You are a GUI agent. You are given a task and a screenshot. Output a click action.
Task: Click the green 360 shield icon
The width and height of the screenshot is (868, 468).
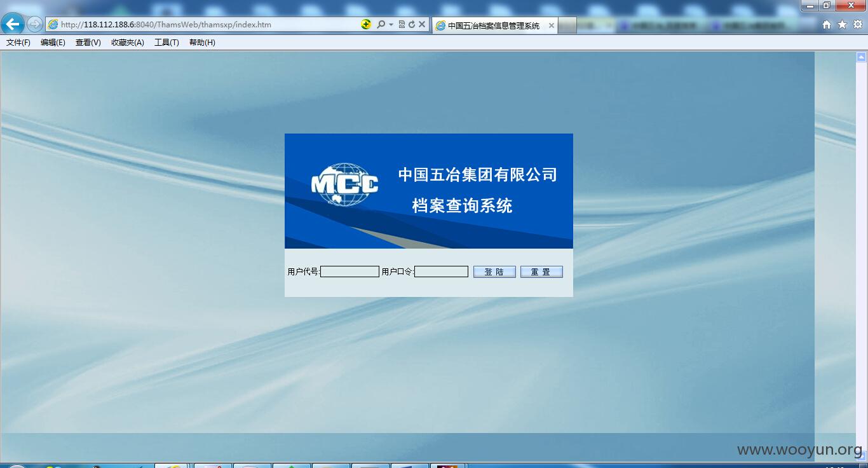[x=366, y=24]
